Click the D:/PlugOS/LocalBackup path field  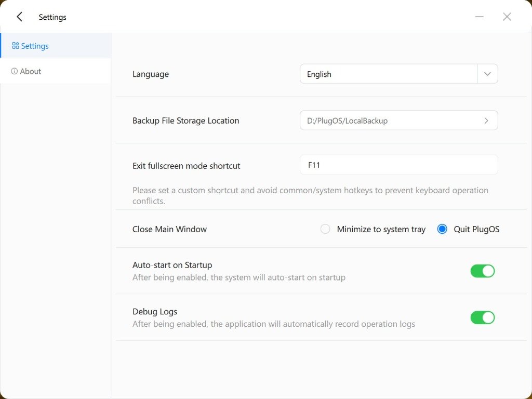point(398,121)
